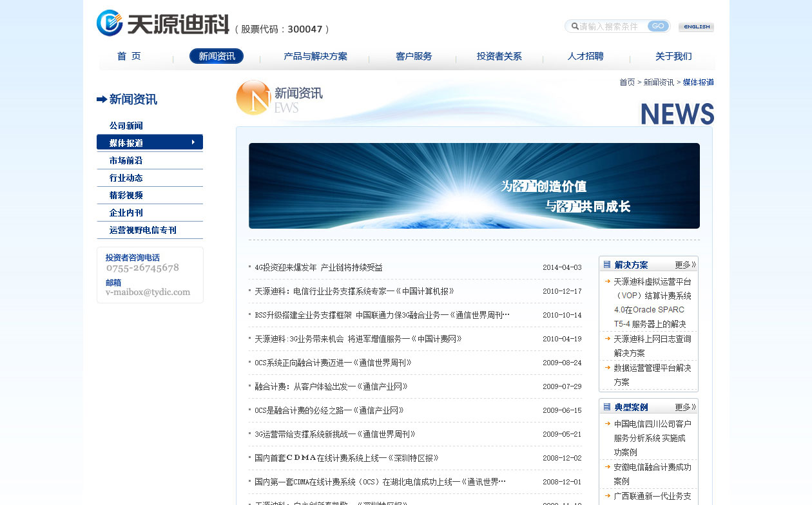Image resolution: width=812 pixels, height=505 pixels.
Task: Click the 解决方案 panel header icon
Action: pyautogui.click(x=606, y=265)
